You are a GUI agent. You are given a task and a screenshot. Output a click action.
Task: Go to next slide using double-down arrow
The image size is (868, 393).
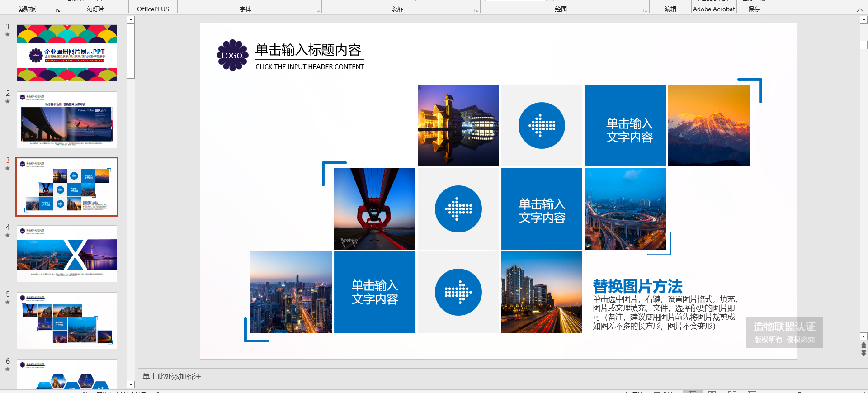tap(863, 353)
